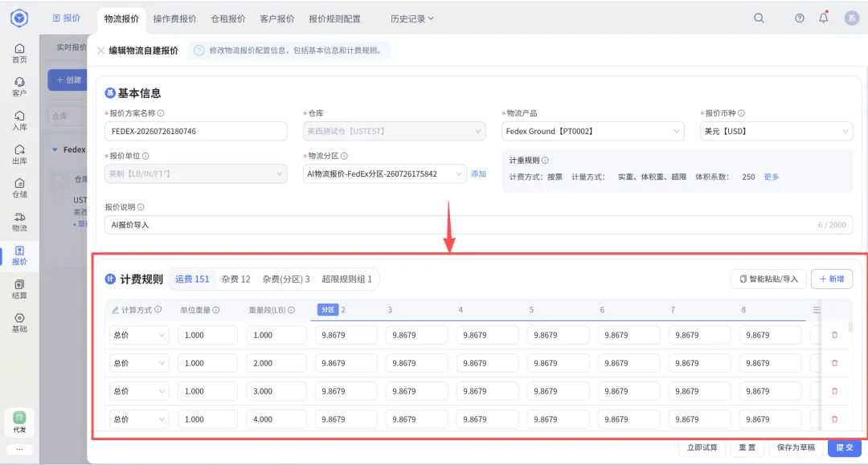
Task: Open the 代发 sidebar icon
Action: (x=19, y=422)
